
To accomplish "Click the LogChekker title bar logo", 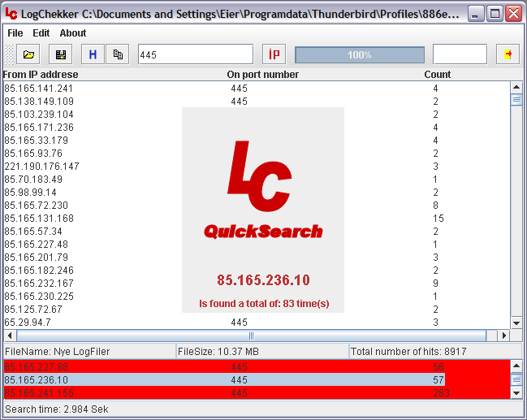I will click(x=11, y=14).
